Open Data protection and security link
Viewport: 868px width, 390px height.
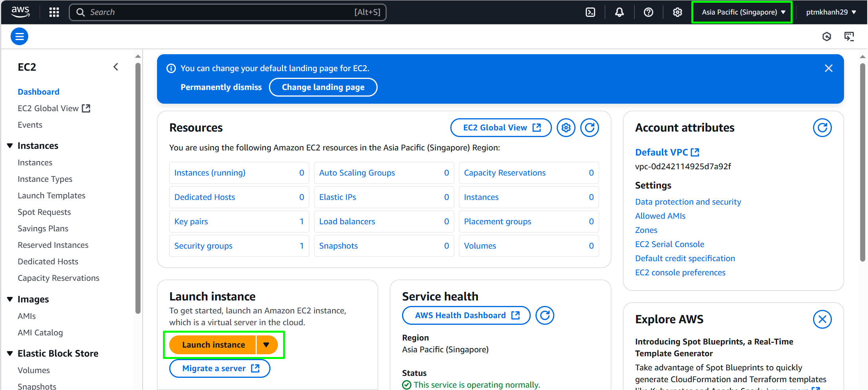pyautogui.click(x=688, y=202)
